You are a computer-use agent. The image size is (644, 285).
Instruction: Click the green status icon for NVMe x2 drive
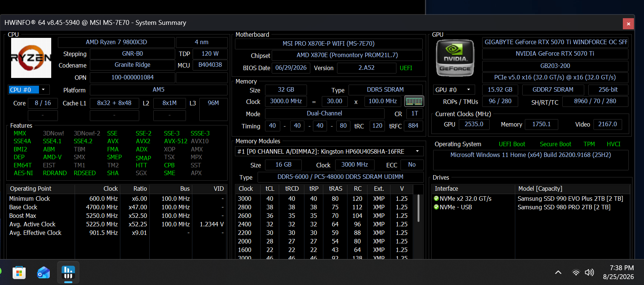(x=437, y=199)
